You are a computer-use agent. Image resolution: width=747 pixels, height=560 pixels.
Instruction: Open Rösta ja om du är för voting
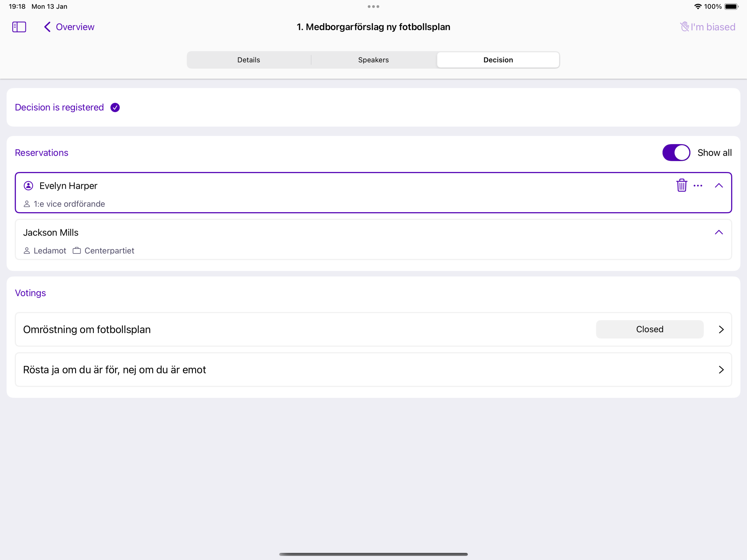(x=373, y=370)
